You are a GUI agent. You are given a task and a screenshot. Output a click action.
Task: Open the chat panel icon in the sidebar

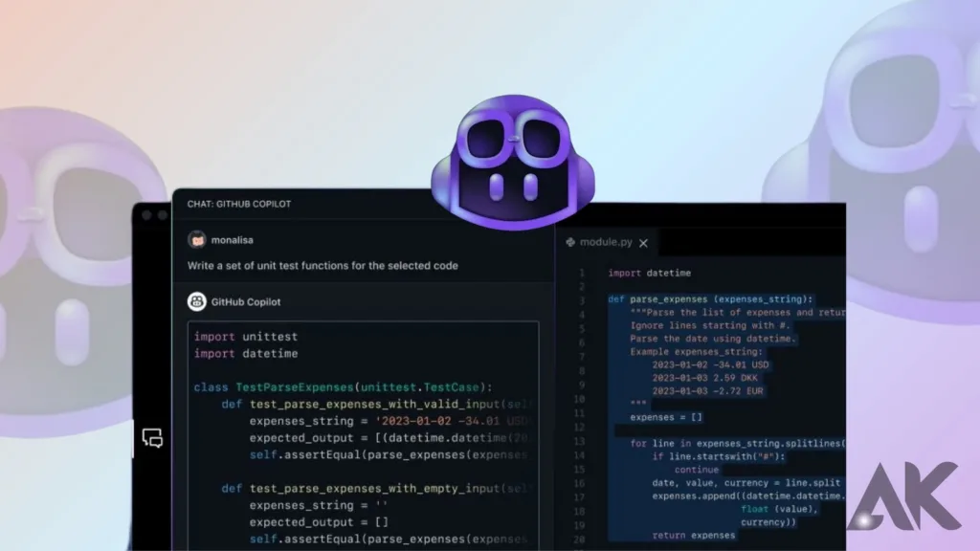click(x=152, y=438)
